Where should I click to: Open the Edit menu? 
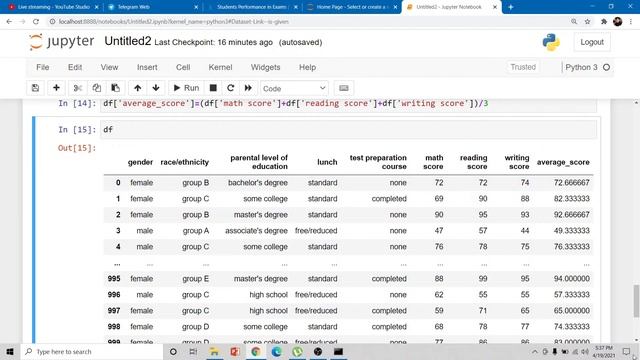click(x=75, y=67)
